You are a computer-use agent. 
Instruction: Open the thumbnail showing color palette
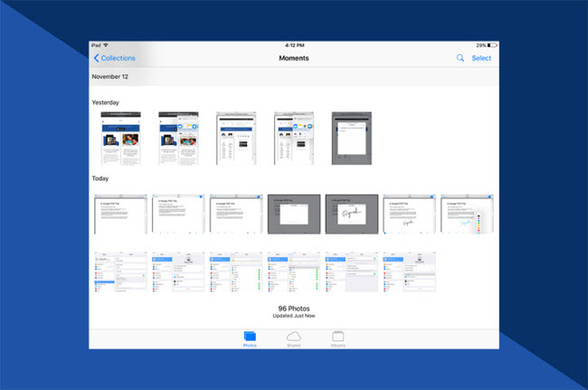tap(467, 214)
